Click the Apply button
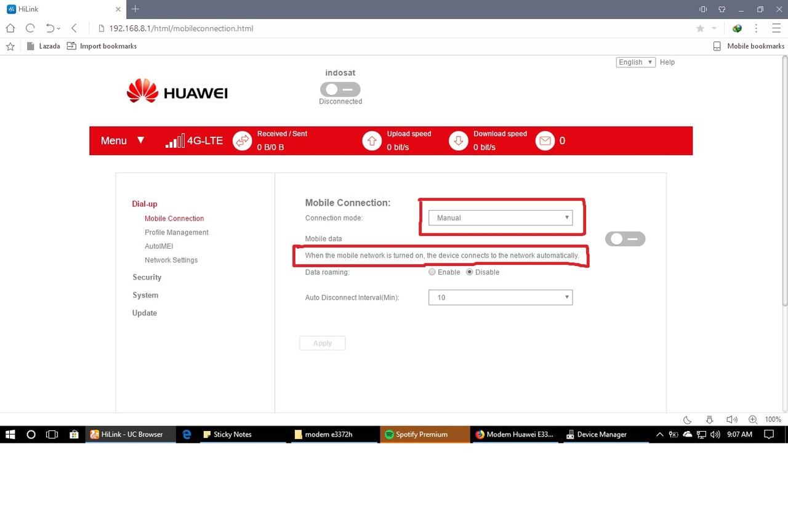This screenshot has width=788, height=532. click(322, 343)
